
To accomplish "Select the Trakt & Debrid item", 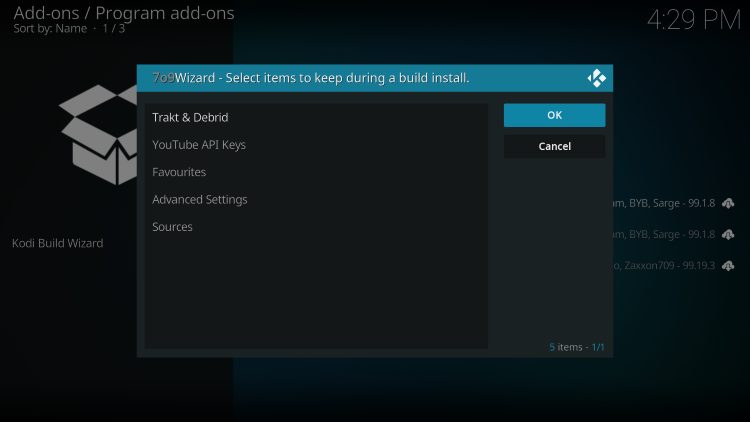I will pyautogui.click(x=316, y=117).
